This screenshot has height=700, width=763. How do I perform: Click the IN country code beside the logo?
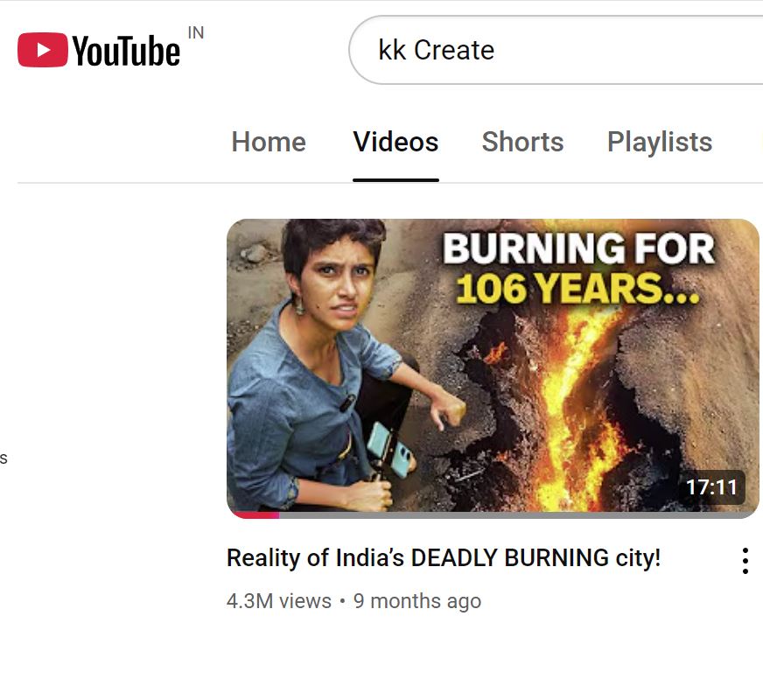(x=196, y=33)
